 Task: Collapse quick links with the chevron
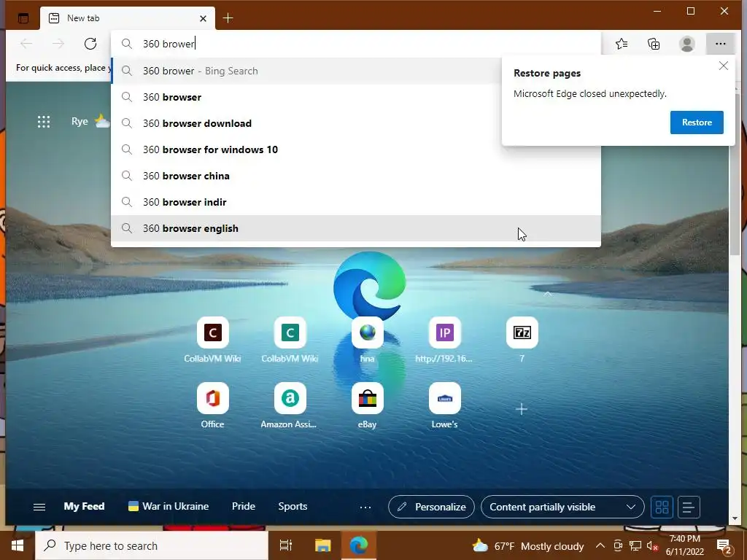point(548,295)
